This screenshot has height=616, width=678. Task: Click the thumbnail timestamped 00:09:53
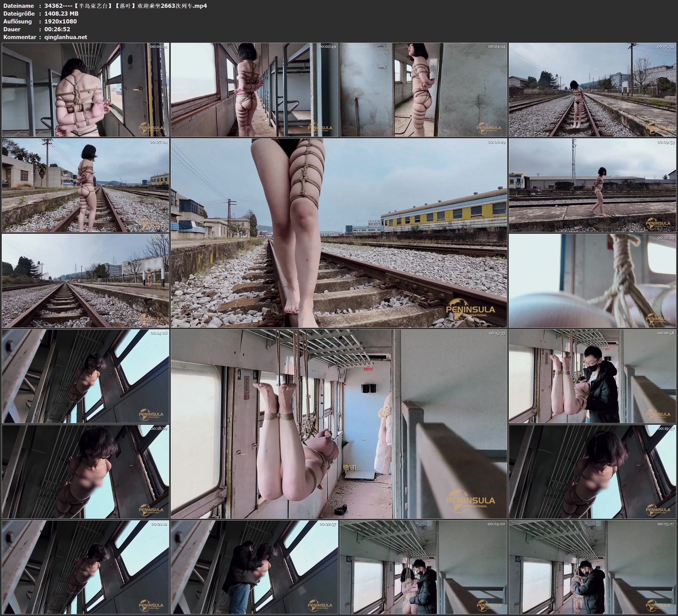(592, 185)
